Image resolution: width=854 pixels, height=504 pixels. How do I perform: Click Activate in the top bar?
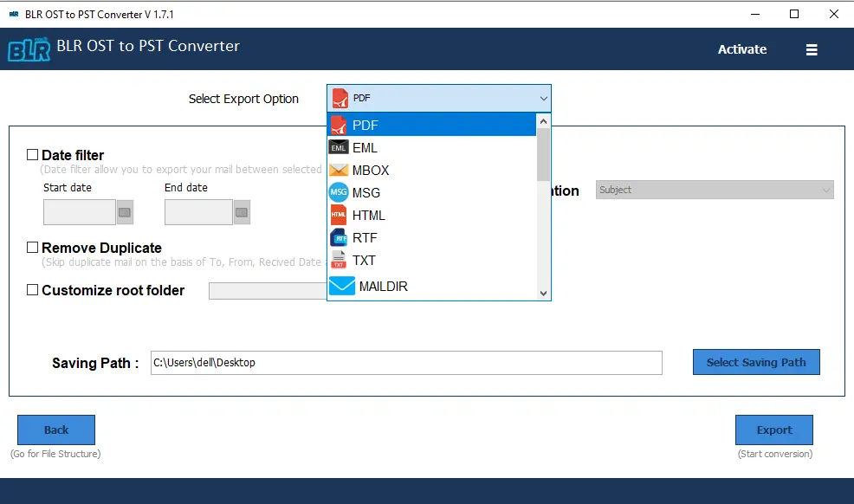(741, 49)
